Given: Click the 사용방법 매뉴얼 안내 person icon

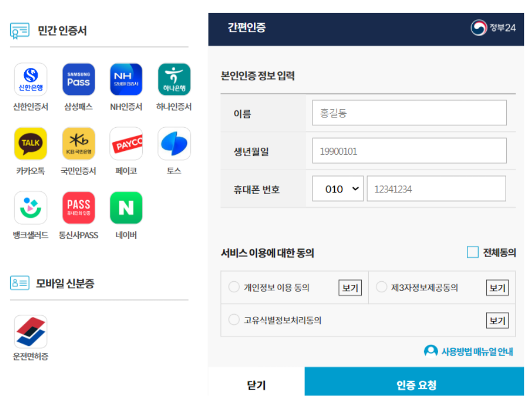Looking at the screenshot, I should pyautogui.click(x=431, y=351).
